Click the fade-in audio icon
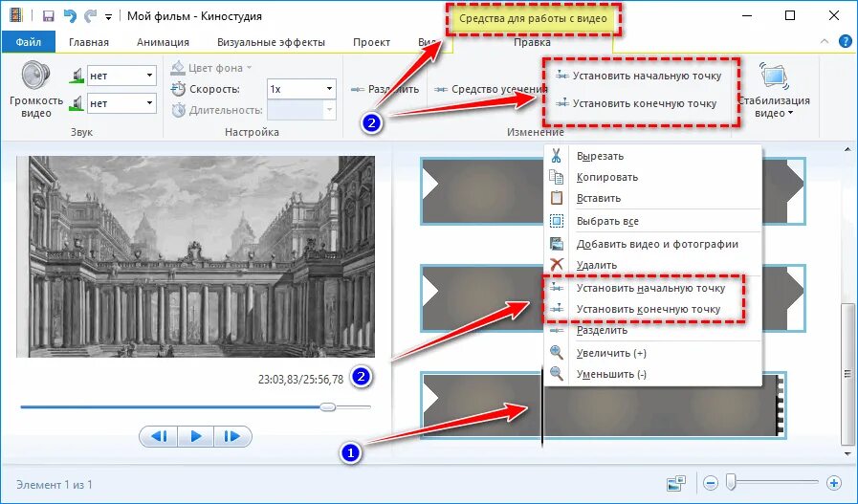 point(77,76)
